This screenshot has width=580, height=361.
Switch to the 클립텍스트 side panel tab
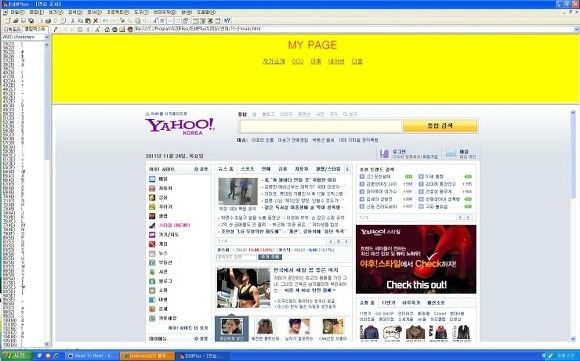point(35,29)
